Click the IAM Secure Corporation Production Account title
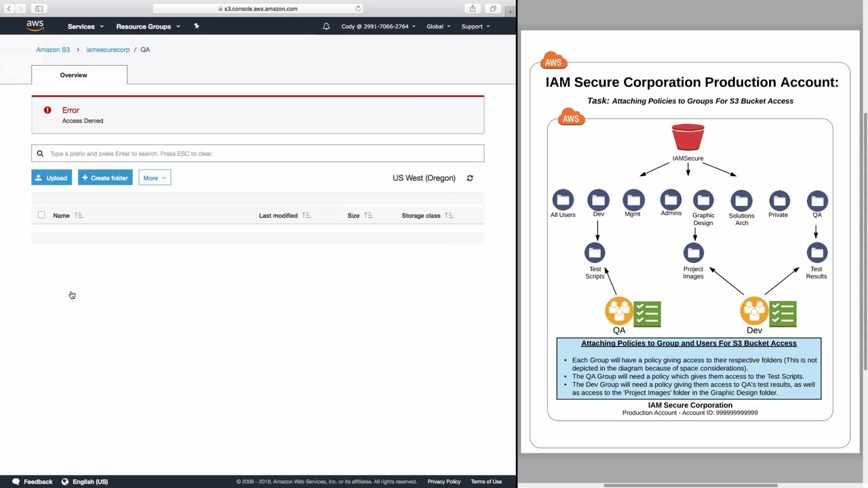Image resolution: width=868 pixels, height=488 pixels. tap(692, 82)
